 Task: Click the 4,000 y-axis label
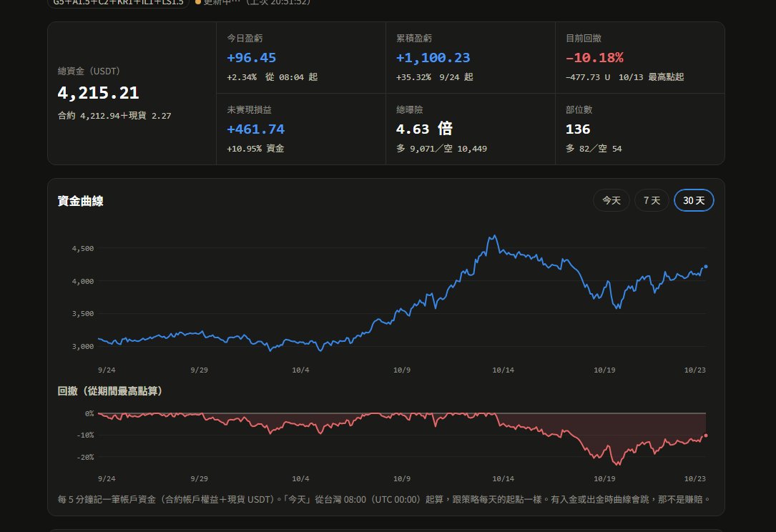click(x=83, y=281)
